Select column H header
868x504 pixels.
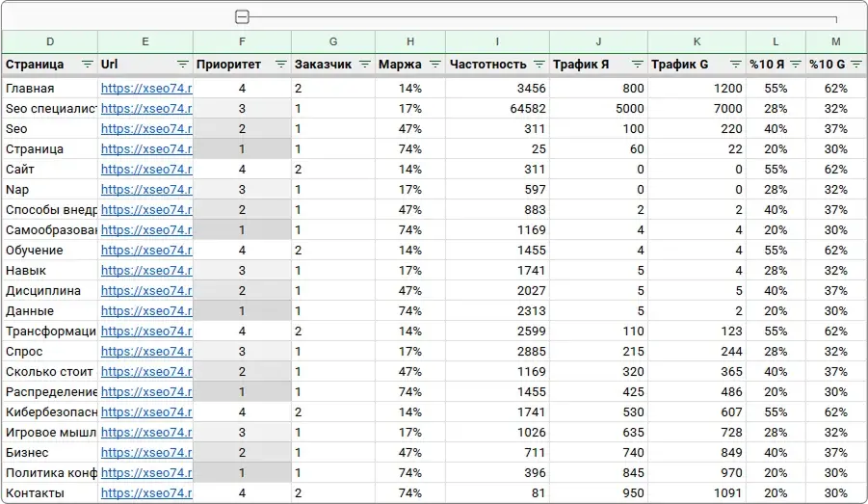(410, 41)
